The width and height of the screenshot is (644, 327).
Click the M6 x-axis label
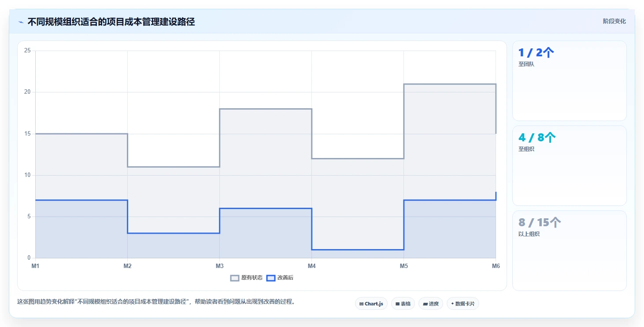496,266
